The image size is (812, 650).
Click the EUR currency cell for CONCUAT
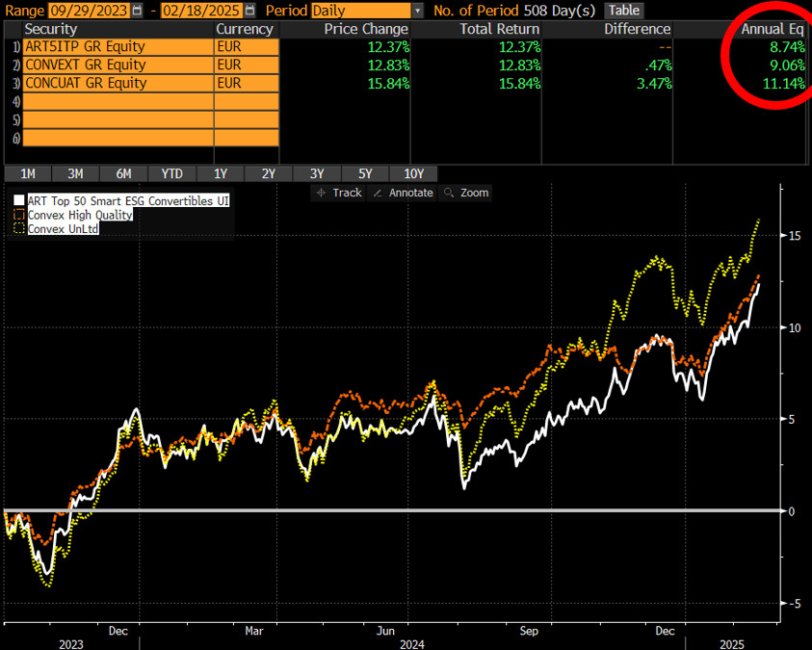(247, 83)
